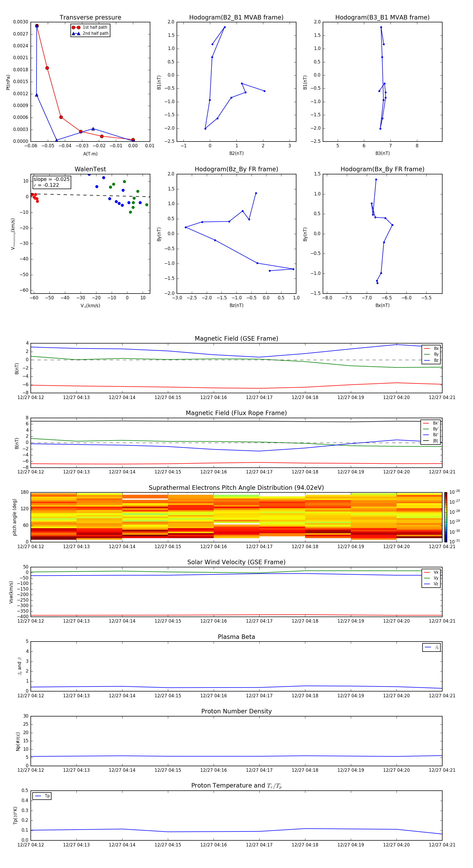Viewport: 473px width, 868px height.
Task: Click the "Proton Number Density" title
Action: [236, 711]
